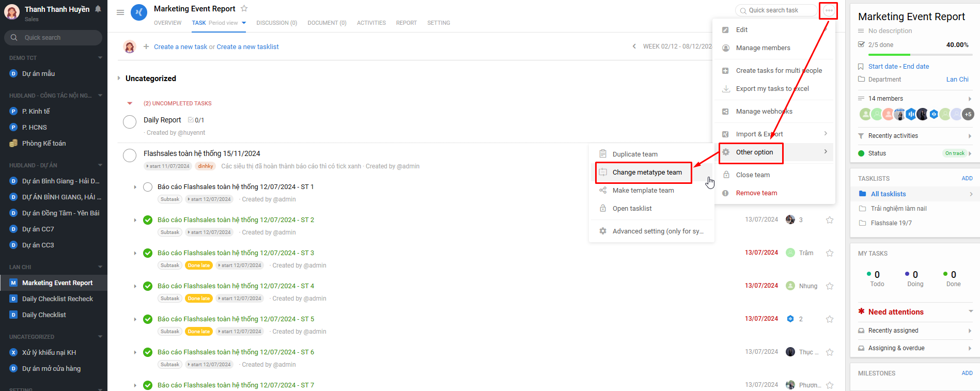Click Nhung assignee avatar on ST 4

tap(790, 286)
